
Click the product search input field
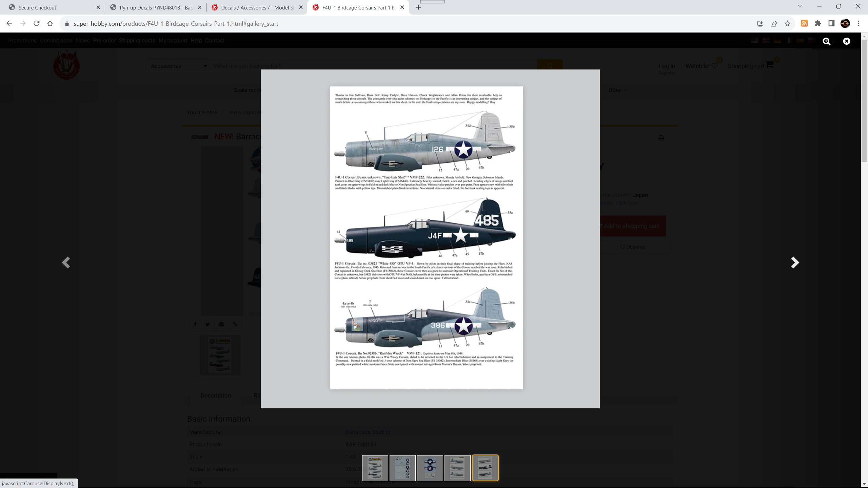pos(373,66)
